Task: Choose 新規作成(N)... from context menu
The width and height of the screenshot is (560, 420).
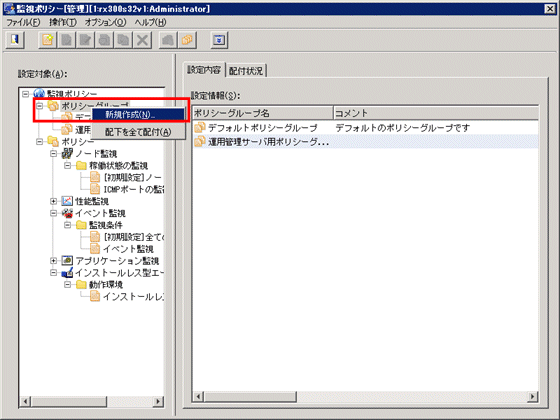Action: (138, 115)
